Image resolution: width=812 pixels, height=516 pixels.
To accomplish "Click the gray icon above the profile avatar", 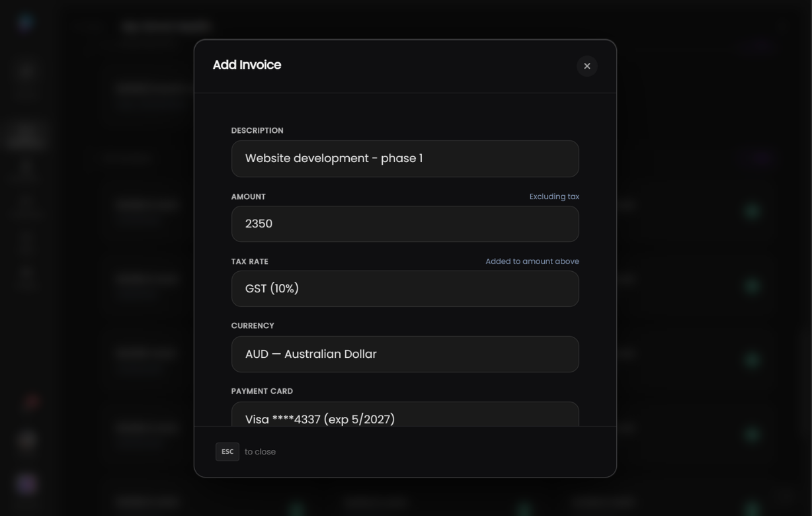I will tap(26, 441).
